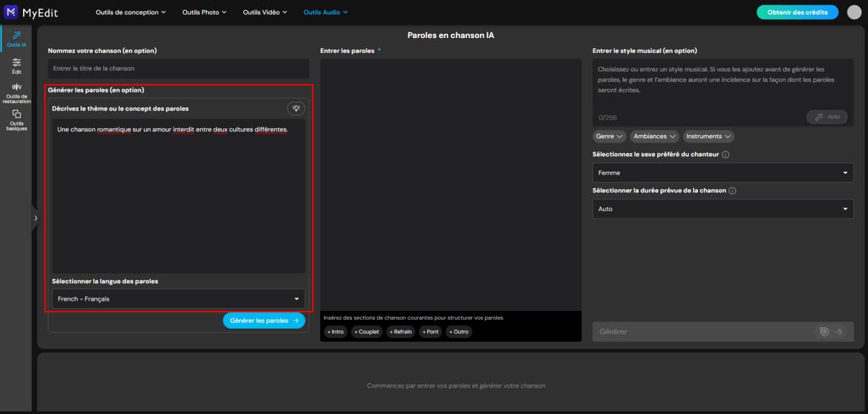The image size is (868, 414).
Task: Expand the Genre dropdown
Action: pos(609,136)
